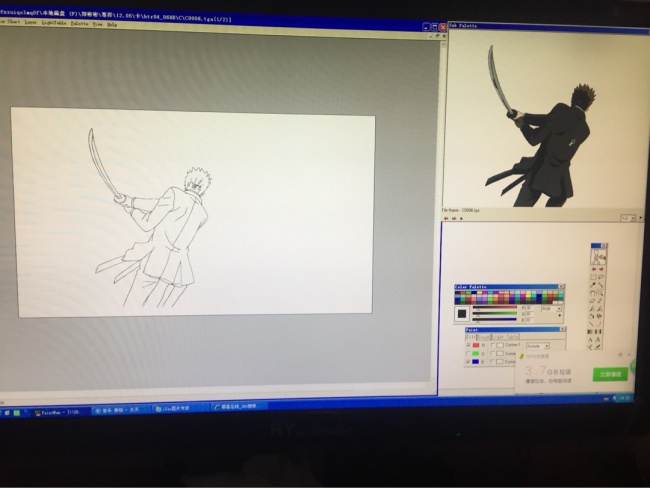Open settings gear on cleanup popup
This screenshot has width=650, height=488.
coord(621,355)
